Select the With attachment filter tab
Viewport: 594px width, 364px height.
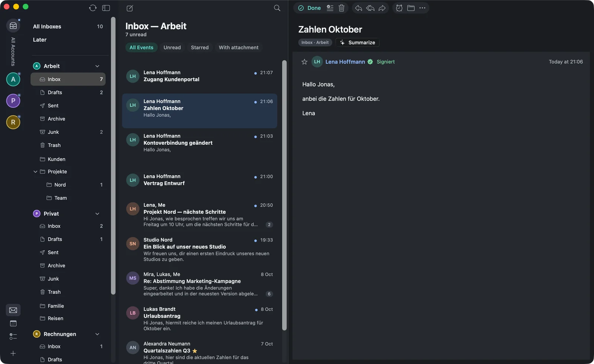(239, 47)
